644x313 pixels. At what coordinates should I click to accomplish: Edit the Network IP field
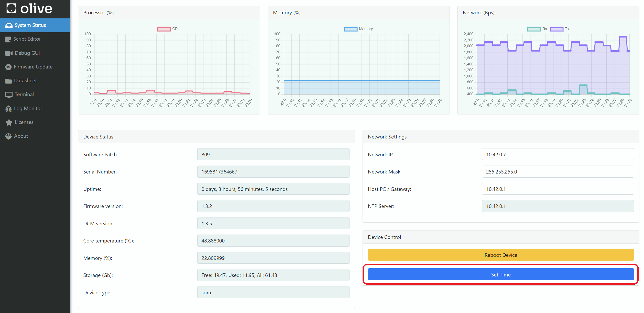click(x=558, y=154)
